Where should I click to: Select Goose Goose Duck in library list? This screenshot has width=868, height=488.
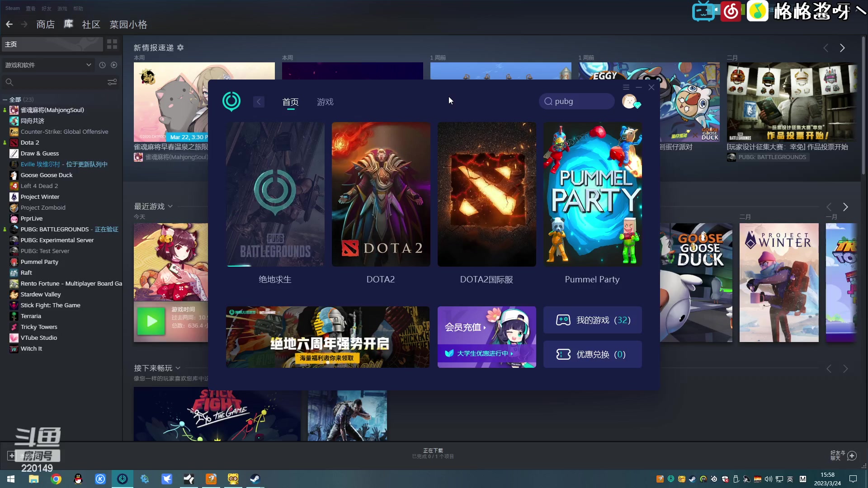[x=47, y=175]
